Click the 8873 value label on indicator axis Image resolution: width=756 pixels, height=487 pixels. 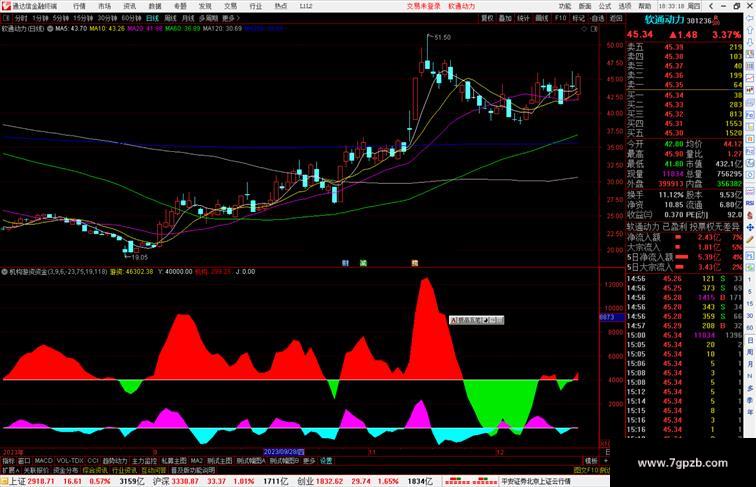611,317
